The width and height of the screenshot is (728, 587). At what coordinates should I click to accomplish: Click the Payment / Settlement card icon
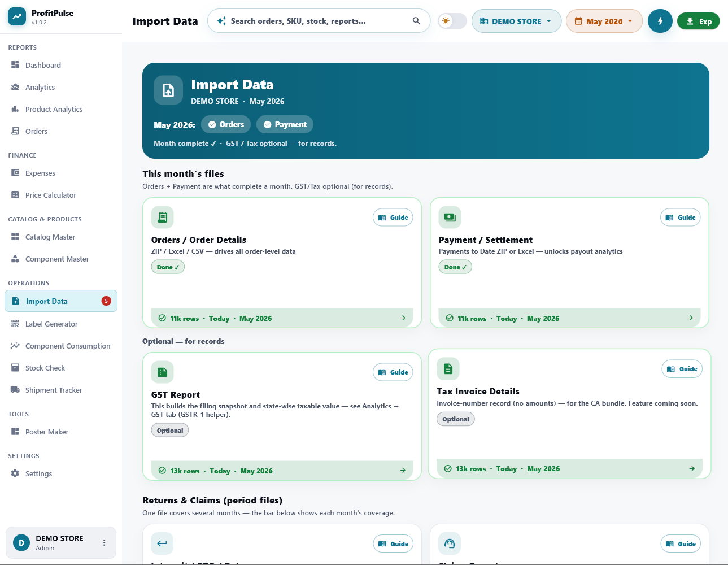[x=450, y=218]
